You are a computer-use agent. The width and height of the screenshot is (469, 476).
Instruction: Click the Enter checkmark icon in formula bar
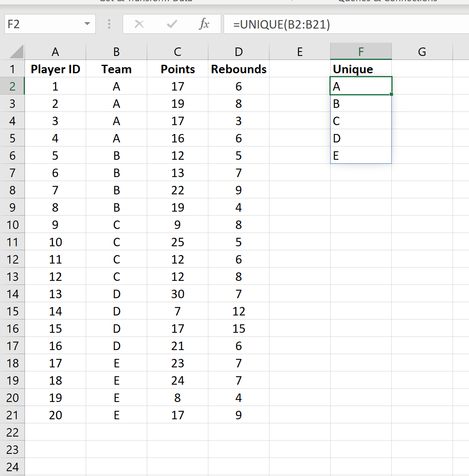pos(172,24)
